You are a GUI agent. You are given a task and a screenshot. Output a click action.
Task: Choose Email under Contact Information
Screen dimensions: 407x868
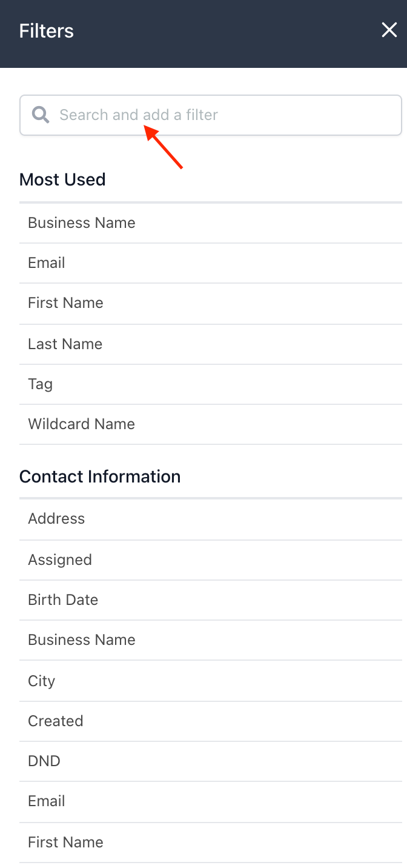[47, 801]
